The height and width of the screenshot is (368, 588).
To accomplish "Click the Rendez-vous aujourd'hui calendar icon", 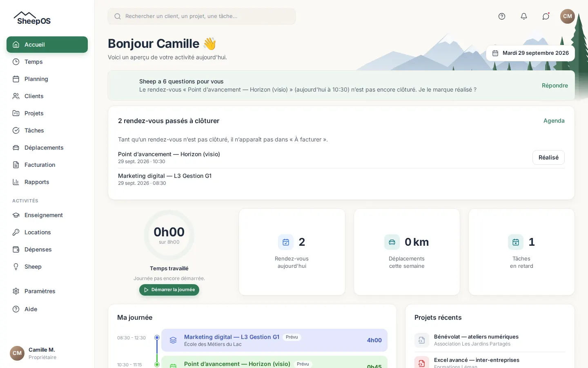I will click(x=286, y=242).
